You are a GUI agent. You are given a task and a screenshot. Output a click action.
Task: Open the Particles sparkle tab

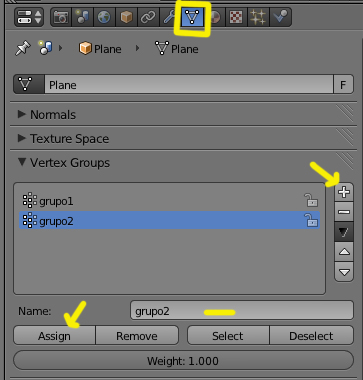pos(258,17)
